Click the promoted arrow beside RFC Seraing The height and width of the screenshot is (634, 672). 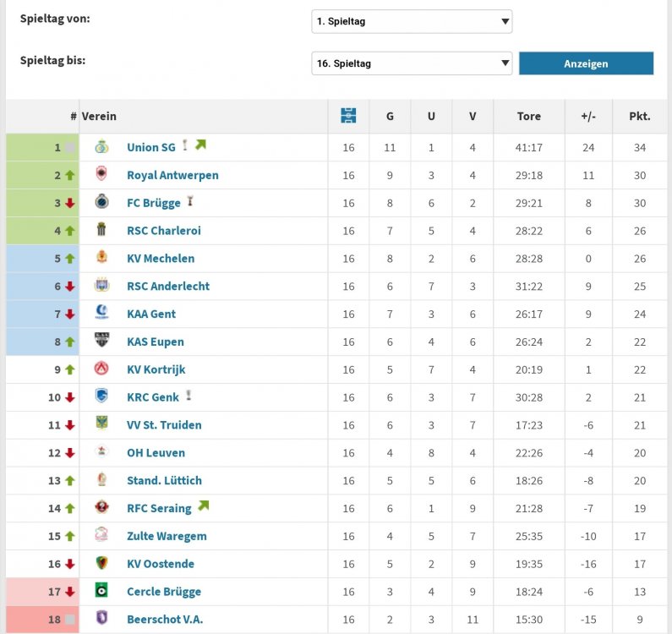pos(203,506)
